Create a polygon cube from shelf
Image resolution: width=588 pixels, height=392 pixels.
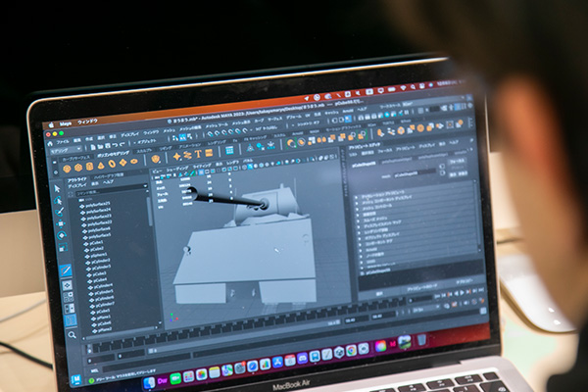pos(78,168)
